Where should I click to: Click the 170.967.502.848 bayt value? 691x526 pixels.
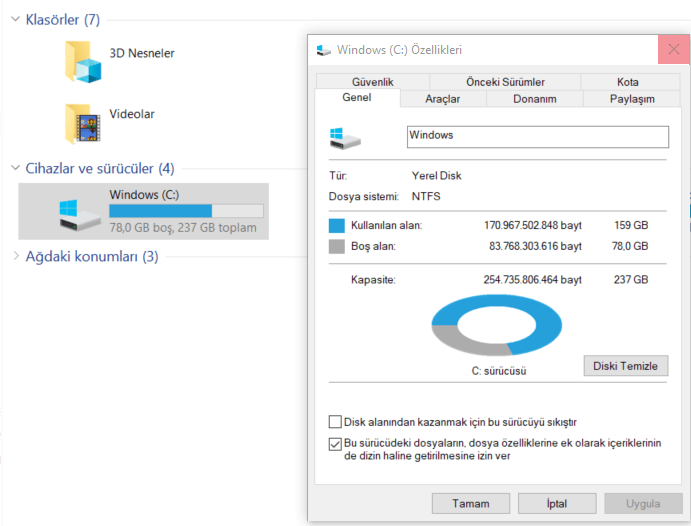tap(532, 225)
